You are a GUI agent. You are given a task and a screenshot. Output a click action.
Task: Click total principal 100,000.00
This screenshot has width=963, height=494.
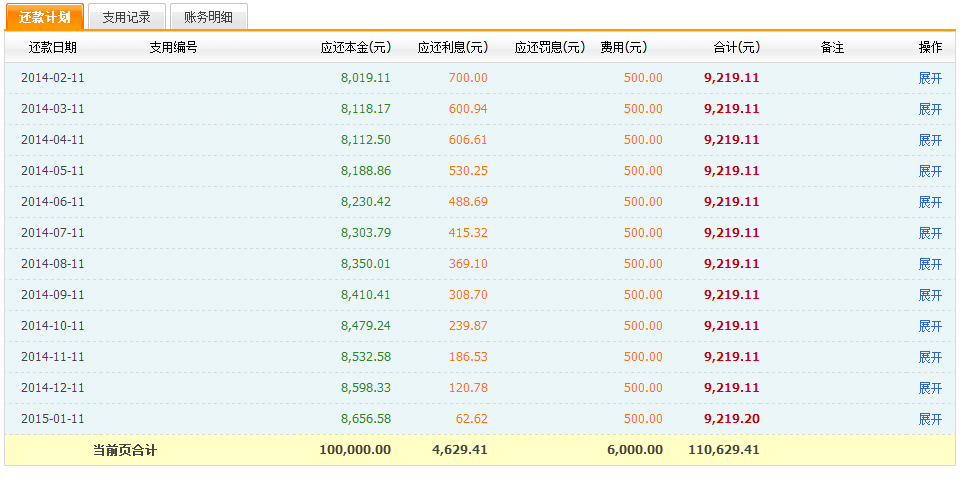pyautogui.click(x=355, y=450)
